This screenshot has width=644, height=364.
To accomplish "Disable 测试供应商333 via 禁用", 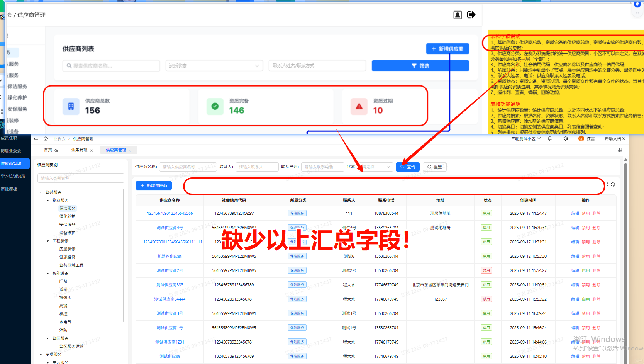I will click(x=586, y=285).
